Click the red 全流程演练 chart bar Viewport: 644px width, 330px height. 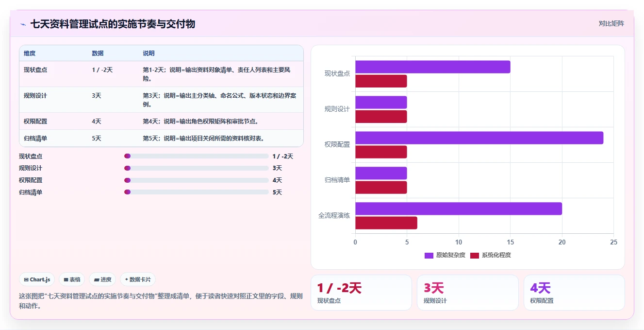[386, 223]
